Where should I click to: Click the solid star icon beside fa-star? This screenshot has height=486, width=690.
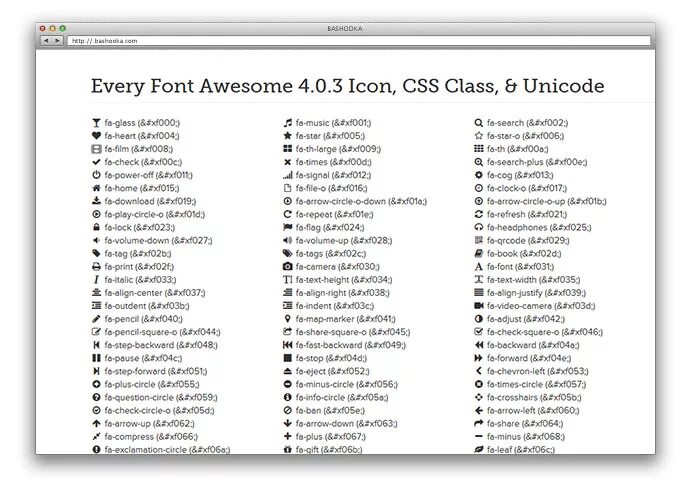[x=287, y=136]
